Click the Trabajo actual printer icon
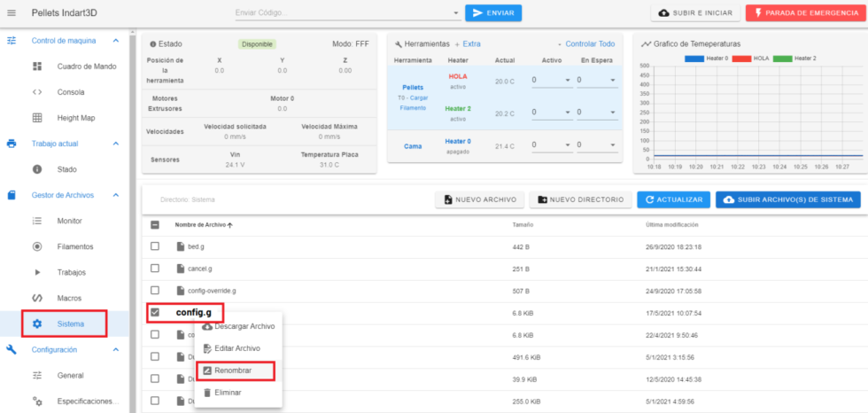Screen dimensions: 868x413 pos(12,144)
